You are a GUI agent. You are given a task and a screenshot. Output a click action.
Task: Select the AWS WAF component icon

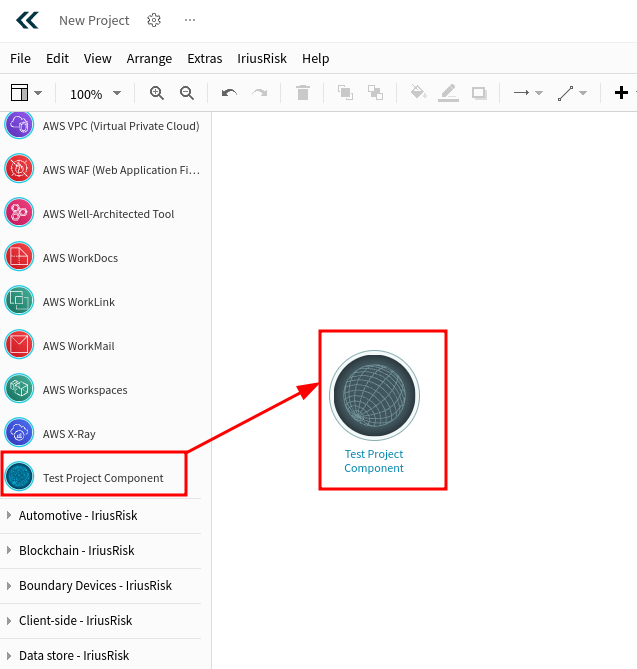pos(19,168)
